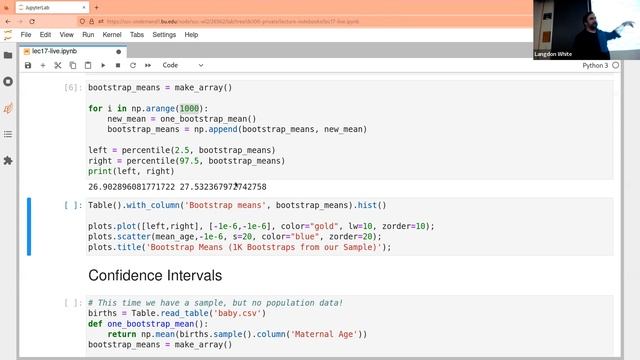The image size is (640, 360).
Task: Go forward with the browser forward arrow
Action: [20, 21]
